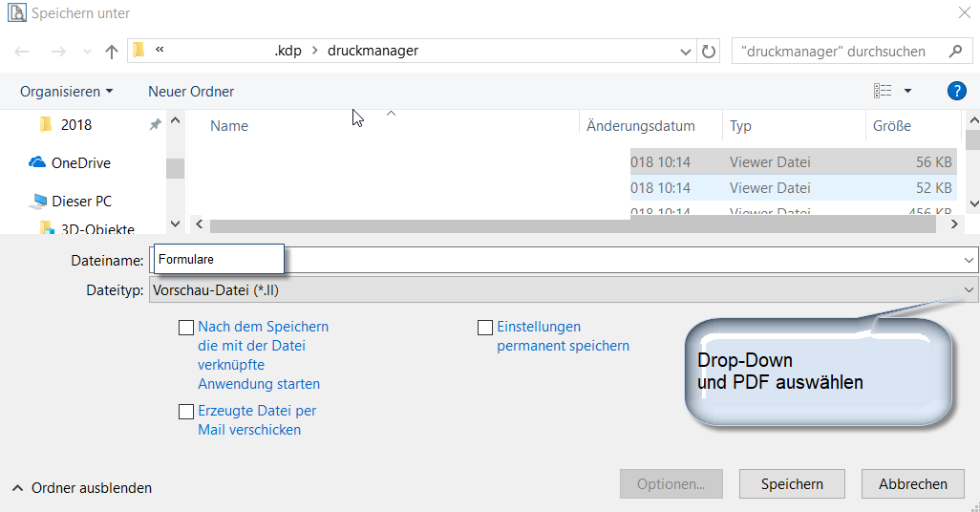Click the view layout icon
Image resolution: width=980 pixels, height=512 pixels.
coord(883,91)
